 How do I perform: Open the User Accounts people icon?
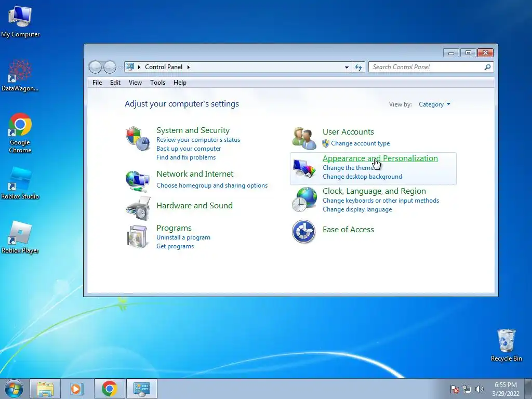coord(304,138)
